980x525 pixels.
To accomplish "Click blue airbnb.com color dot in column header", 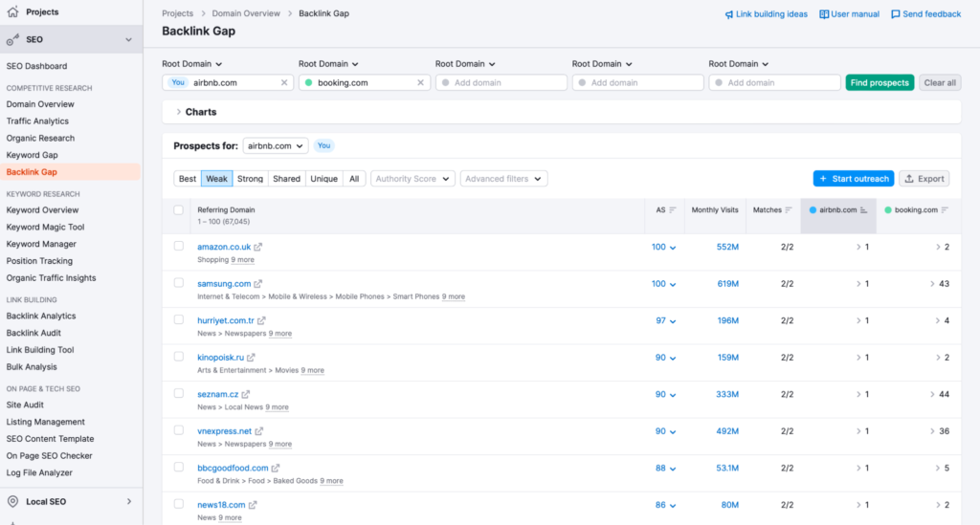I will coord(813,210).
